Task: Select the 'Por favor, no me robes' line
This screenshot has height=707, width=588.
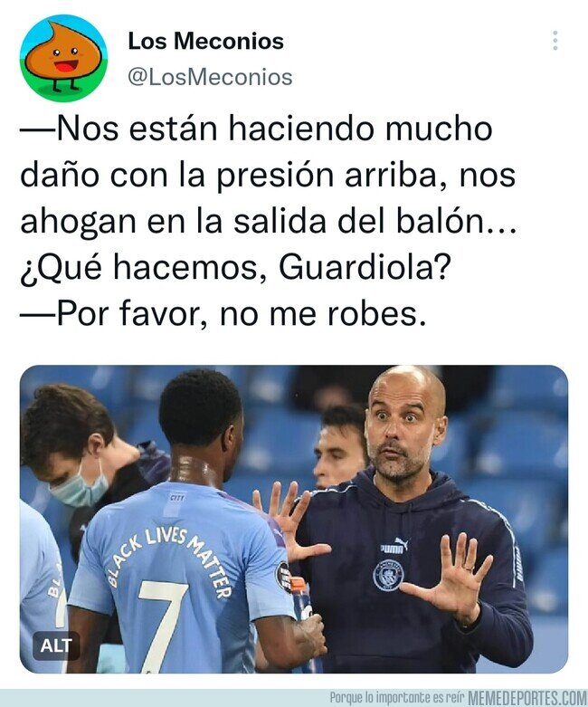Action: coord(223,314)
